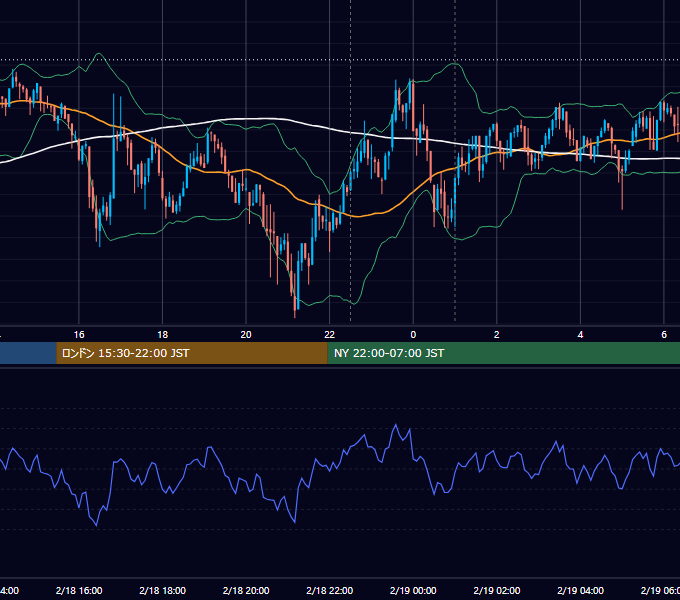680x600 pixels.
Task: Click hour label 6 on price chart axis
Action: pos(664,335)
